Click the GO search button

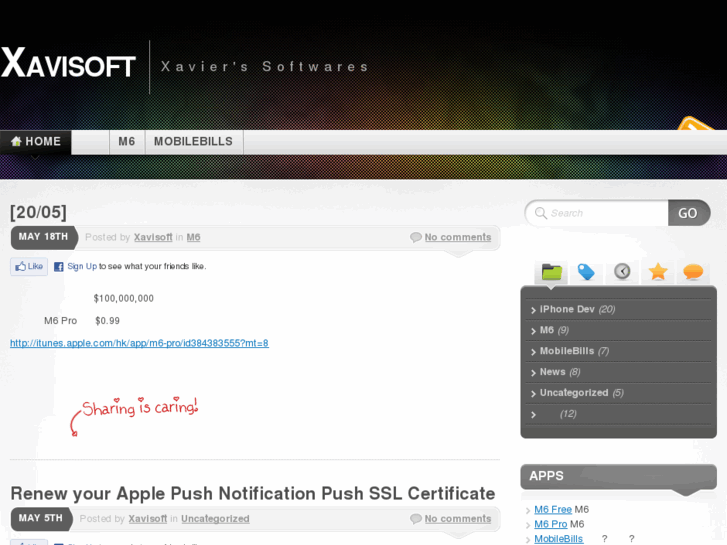pos(689,213)
